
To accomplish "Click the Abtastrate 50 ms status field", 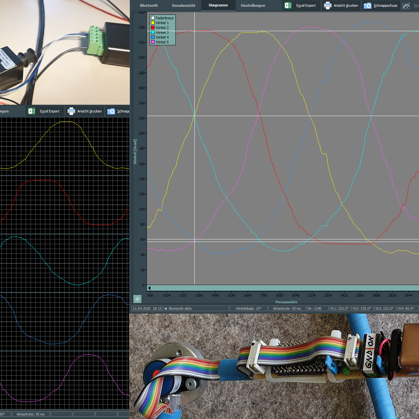I will [x=287, y=309].
